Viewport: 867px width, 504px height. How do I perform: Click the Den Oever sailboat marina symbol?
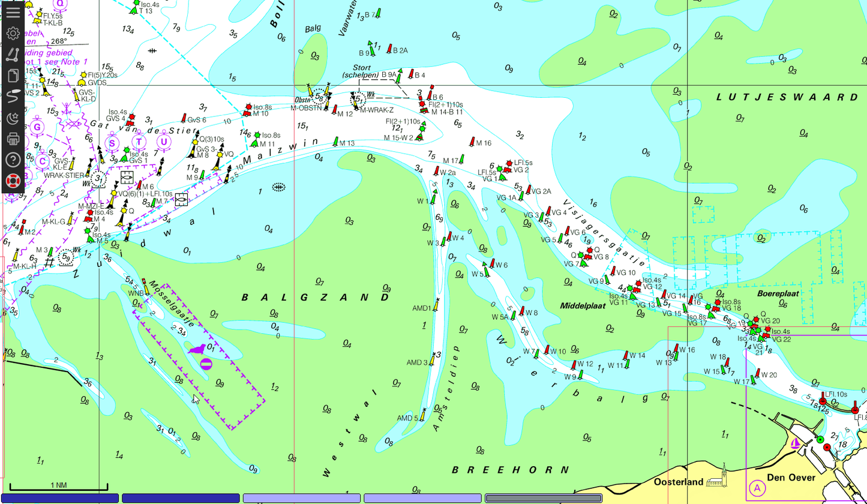click(x=796, y=444)
